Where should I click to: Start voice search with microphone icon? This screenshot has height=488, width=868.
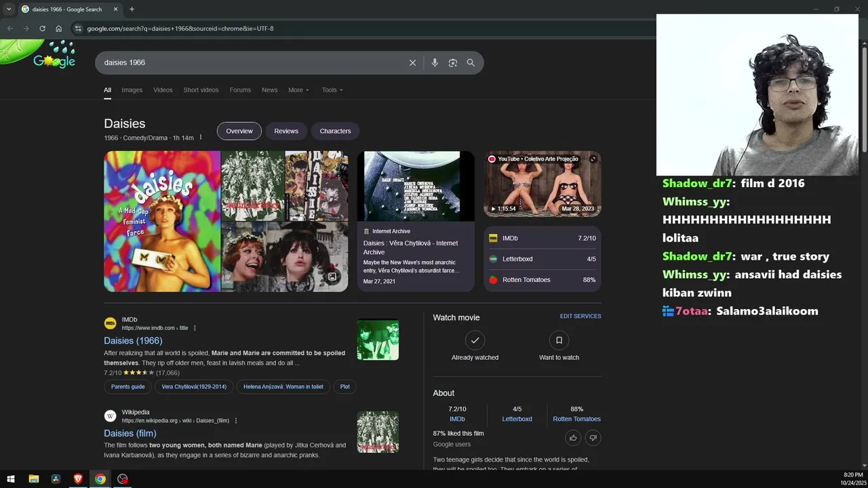(x=435, y=62)
